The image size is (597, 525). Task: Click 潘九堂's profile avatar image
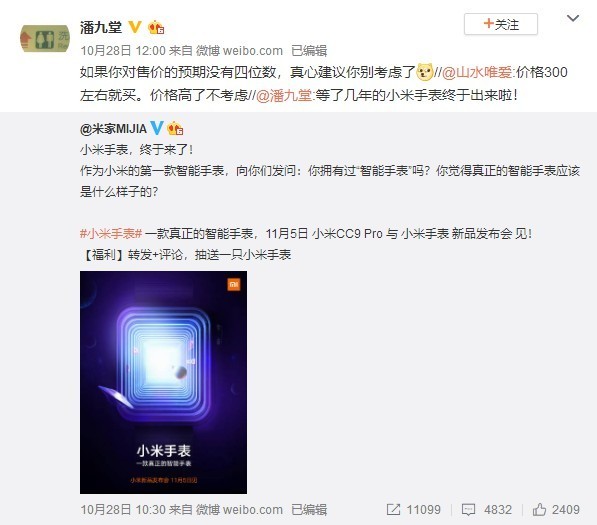tap(45, 38)
